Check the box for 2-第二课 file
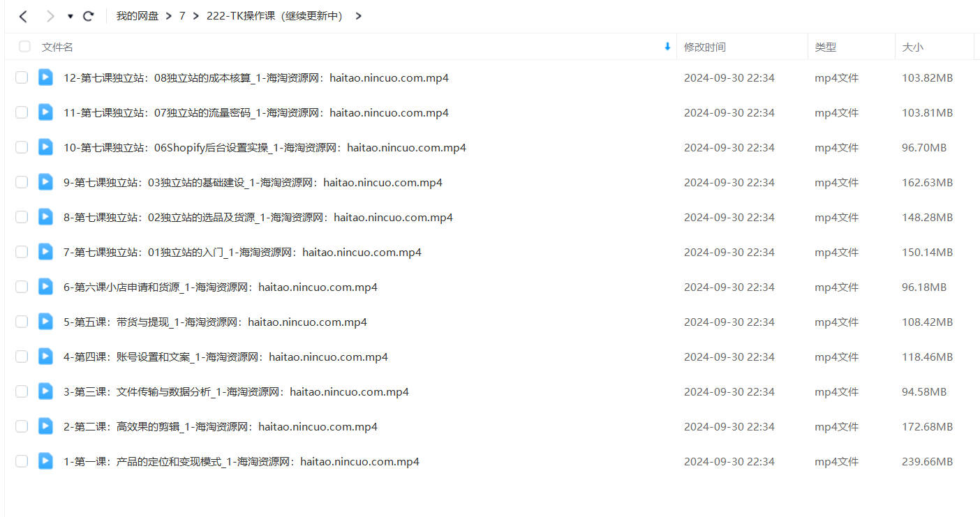 click(x=22, y=426)
